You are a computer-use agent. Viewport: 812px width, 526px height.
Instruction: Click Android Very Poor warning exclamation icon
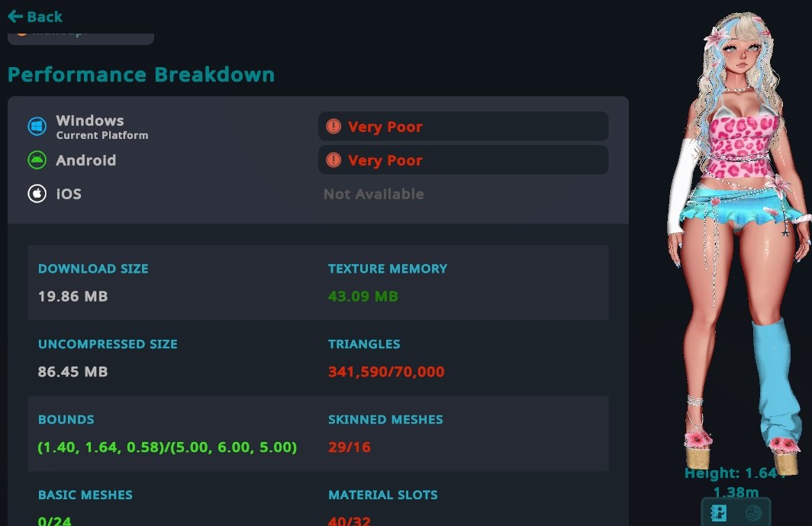333,160
